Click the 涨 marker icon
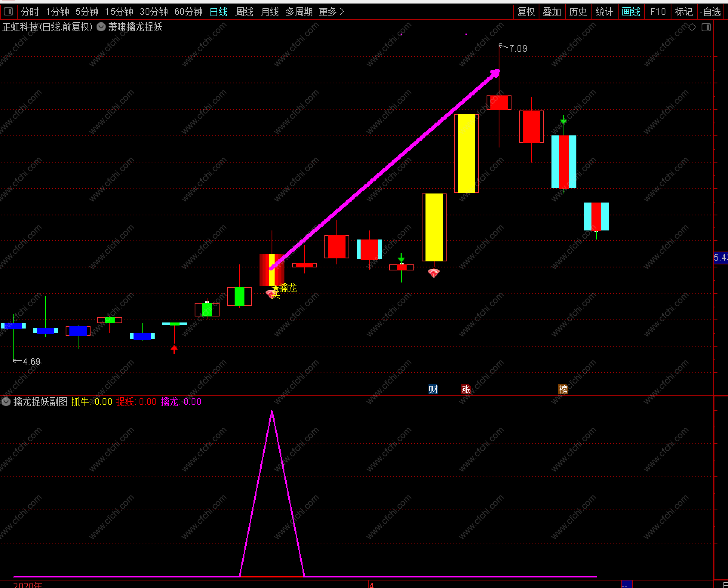This screenshot has width=728, height=588. [x=465, y=389]
